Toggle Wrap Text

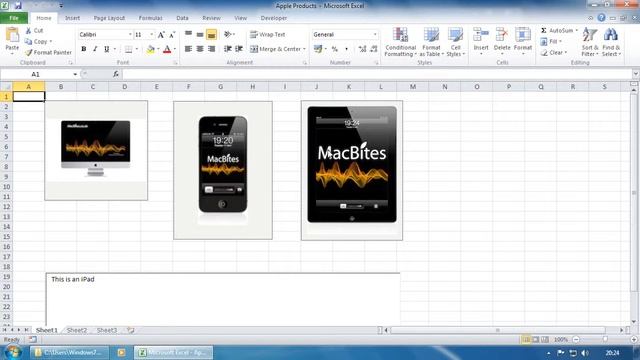coord(268,35)
